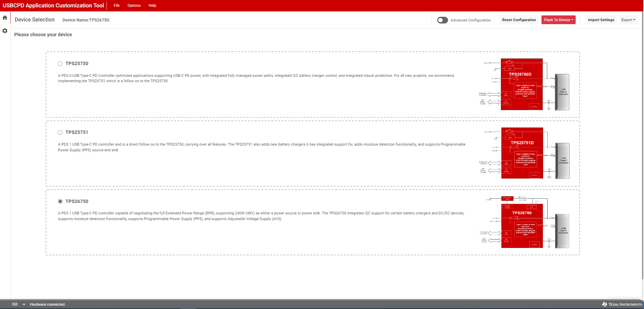Open the File menu
644x309 pixels.
[x=117, y=5]
